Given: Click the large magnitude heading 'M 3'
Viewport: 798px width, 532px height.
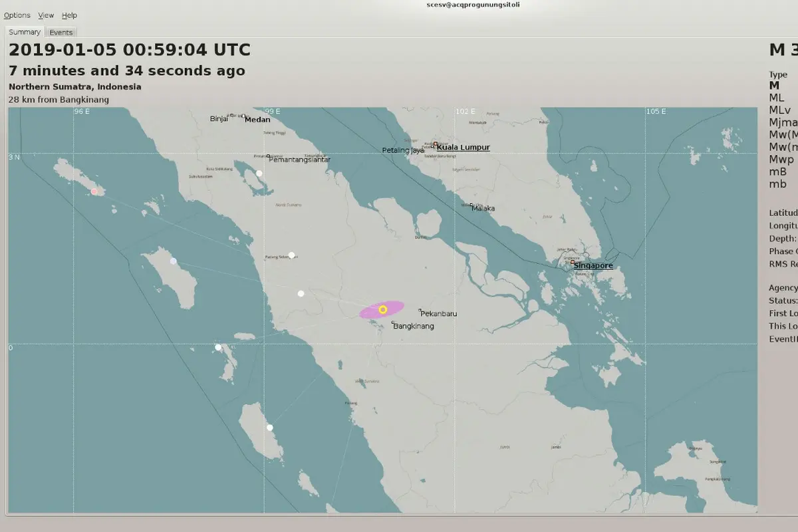Looking at the screenshot, I should pyautogui.click(x=783, y=50).
